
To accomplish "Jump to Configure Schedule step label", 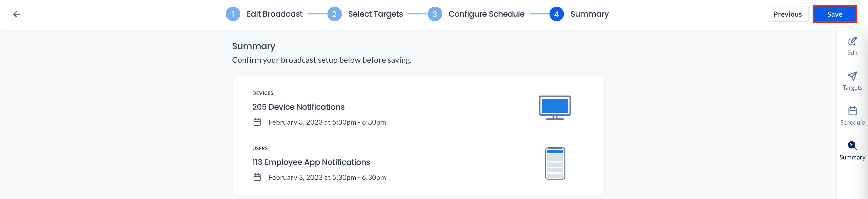I will (486, 14).
